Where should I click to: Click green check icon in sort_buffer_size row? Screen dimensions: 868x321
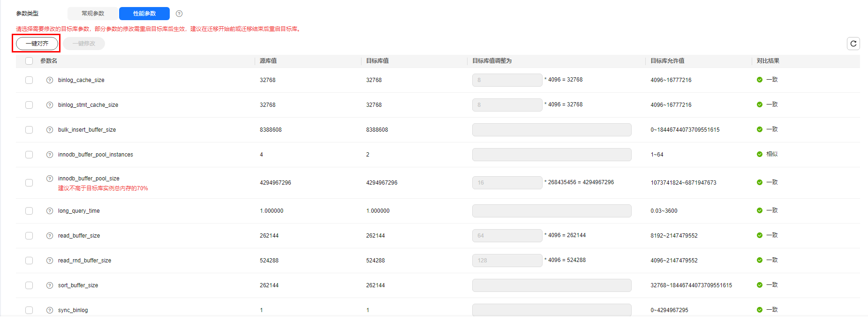(760, 285)
